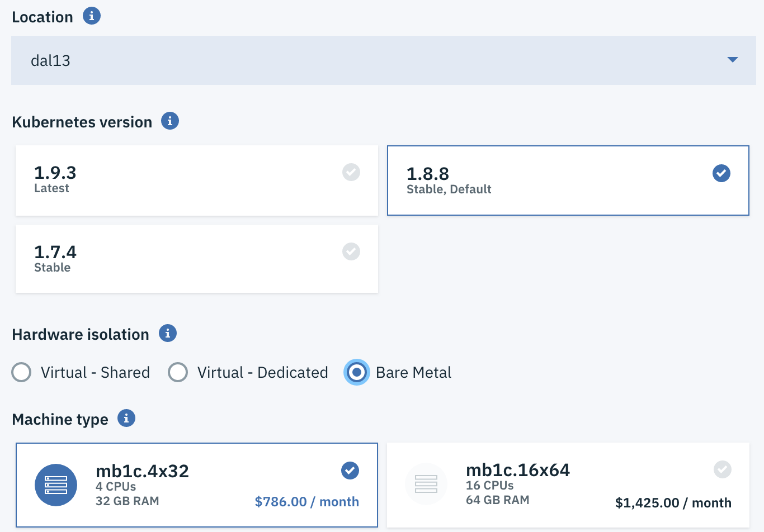Choose the 1.7.4 Stable version card
764x532 pixels.
click(x=197, y=259)
